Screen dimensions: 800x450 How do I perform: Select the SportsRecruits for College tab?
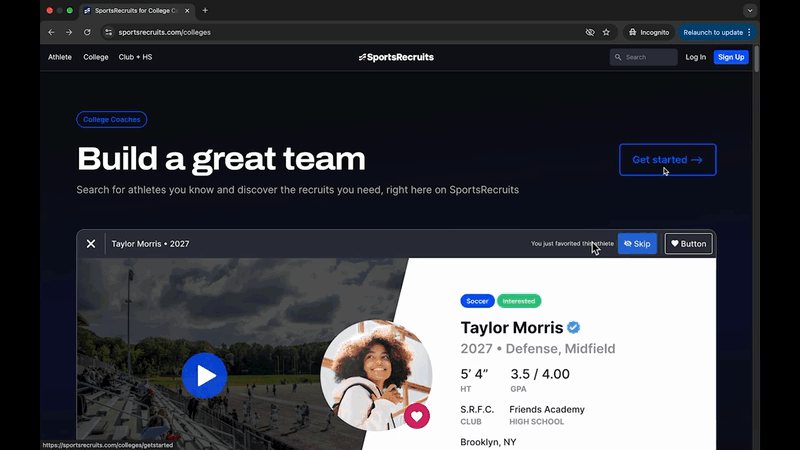pyautogui.click(x=136, y=10)
